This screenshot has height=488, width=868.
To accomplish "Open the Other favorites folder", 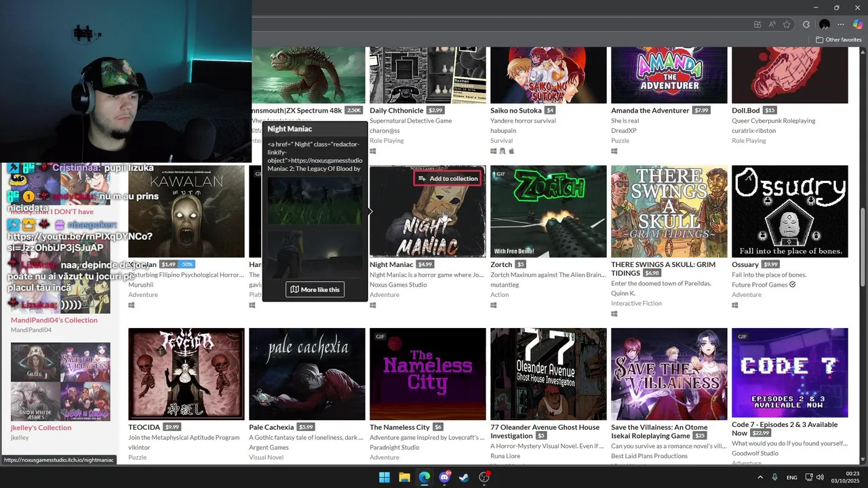I will point(838,39).
